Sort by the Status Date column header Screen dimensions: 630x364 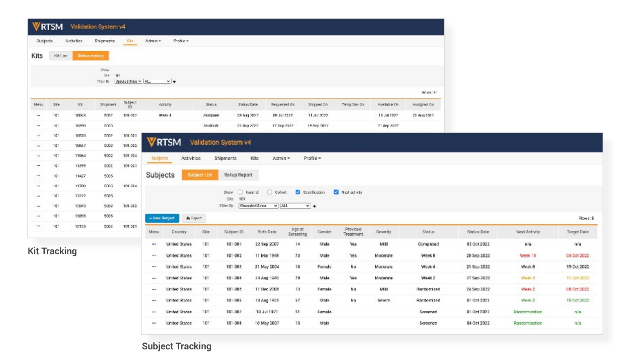point(478,232)
